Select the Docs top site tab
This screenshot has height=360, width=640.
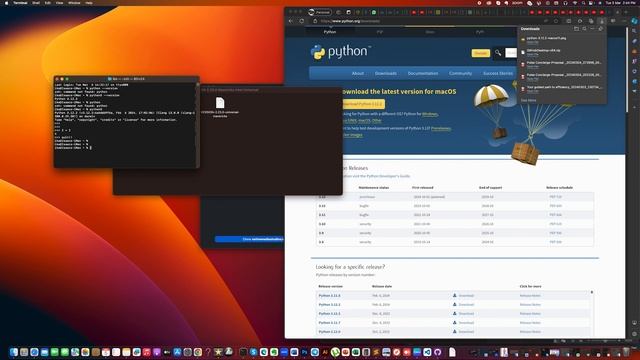[x=430, y=32]
